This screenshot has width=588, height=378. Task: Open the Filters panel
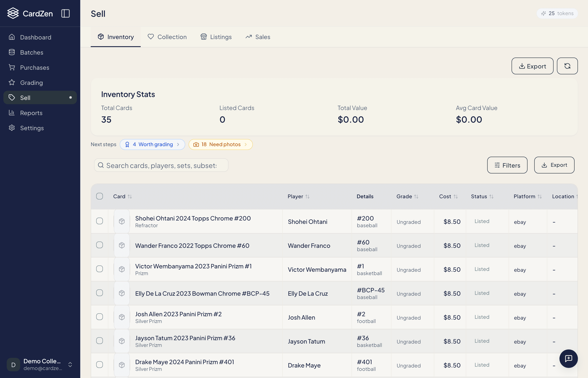(507, 165)
